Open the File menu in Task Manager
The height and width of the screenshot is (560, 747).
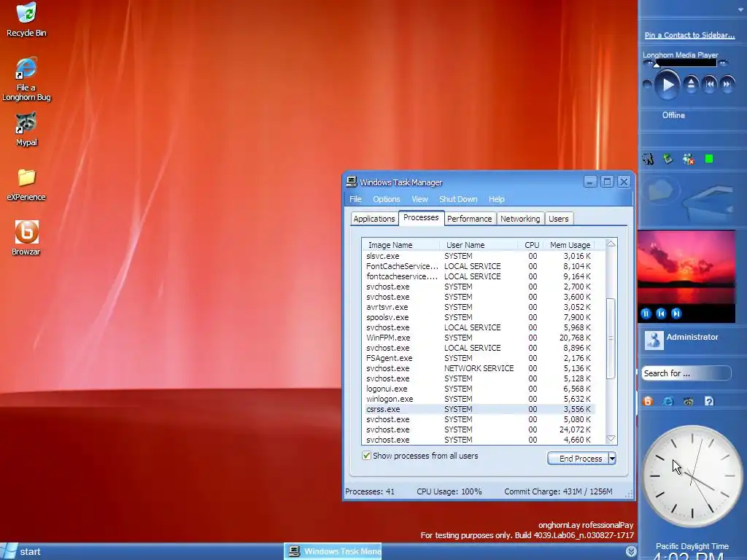coord(355,199)
